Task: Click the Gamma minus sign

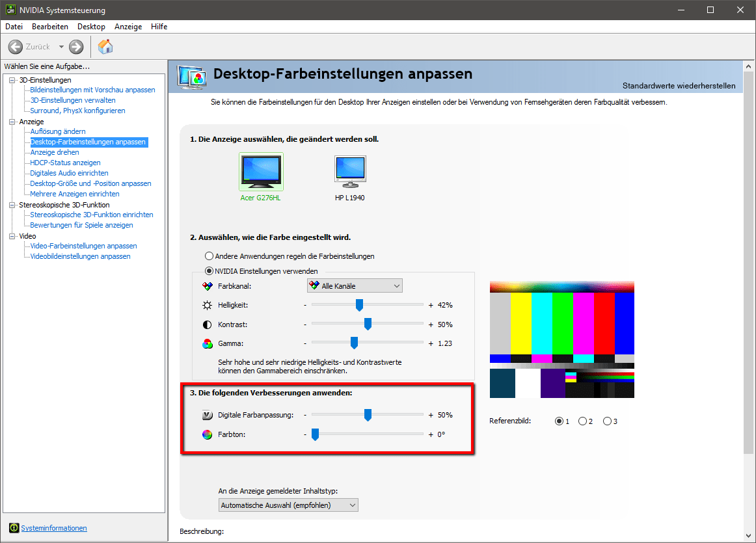Action: coord(305,343)
